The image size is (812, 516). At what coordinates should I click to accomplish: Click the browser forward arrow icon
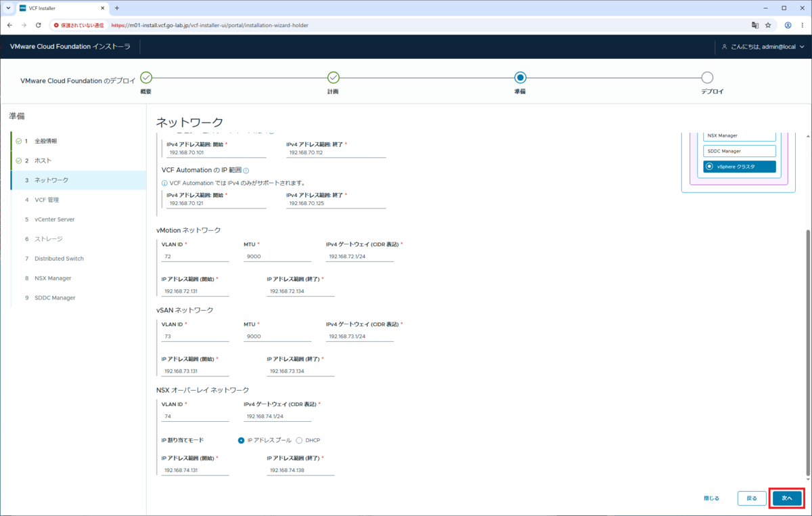click(24, 25)
